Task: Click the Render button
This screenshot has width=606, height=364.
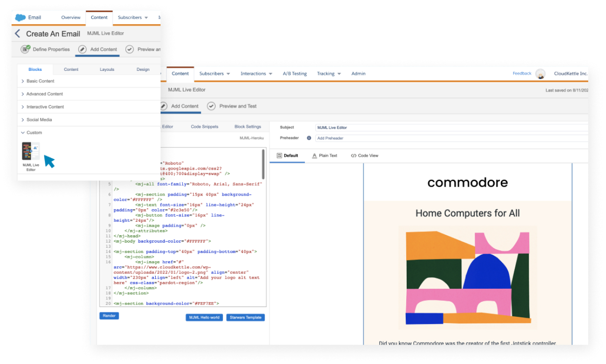Action: pyautogui.click(x=109, y=316)
